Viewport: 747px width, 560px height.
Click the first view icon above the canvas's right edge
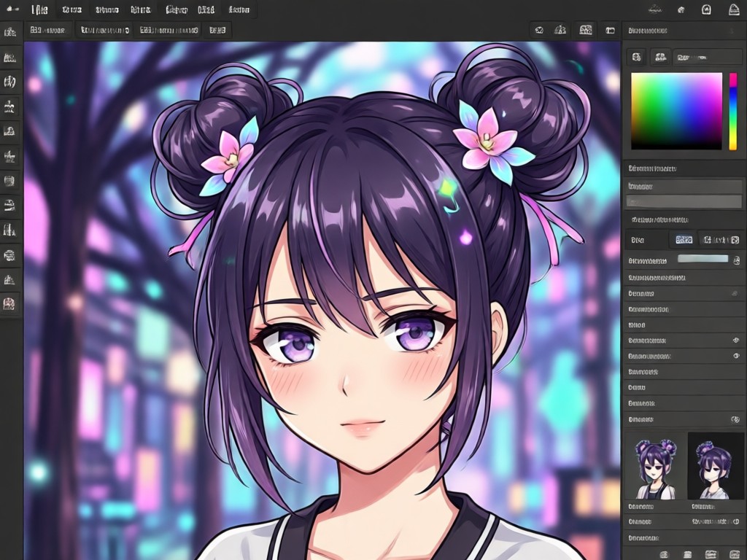point(539,31)
